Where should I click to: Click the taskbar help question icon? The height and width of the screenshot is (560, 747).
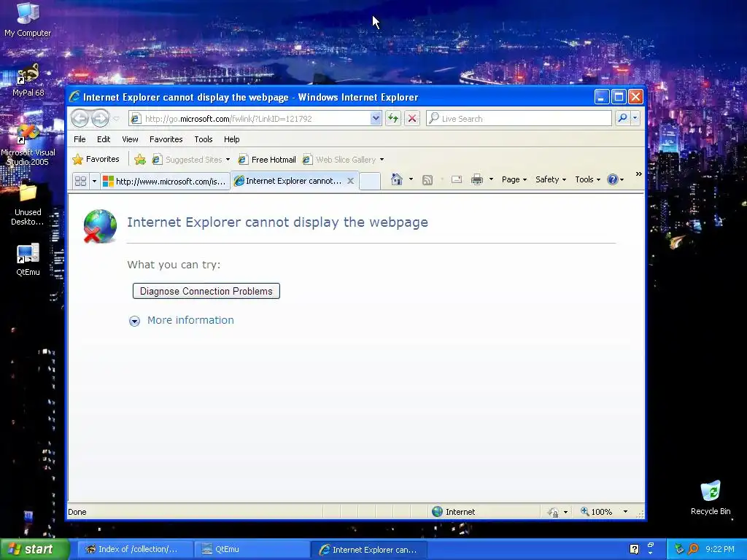634,549
